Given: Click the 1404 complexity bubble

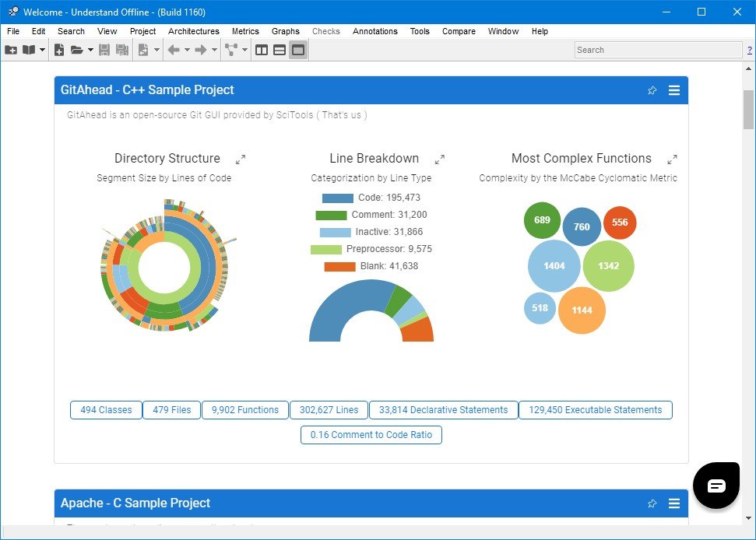Looking at the screenshot, I should pos(554,266).
